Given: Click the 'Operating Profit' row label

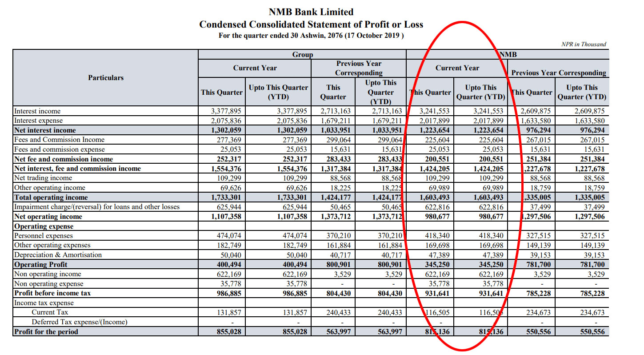Looking at the screenshot, I should pos(41,265).
